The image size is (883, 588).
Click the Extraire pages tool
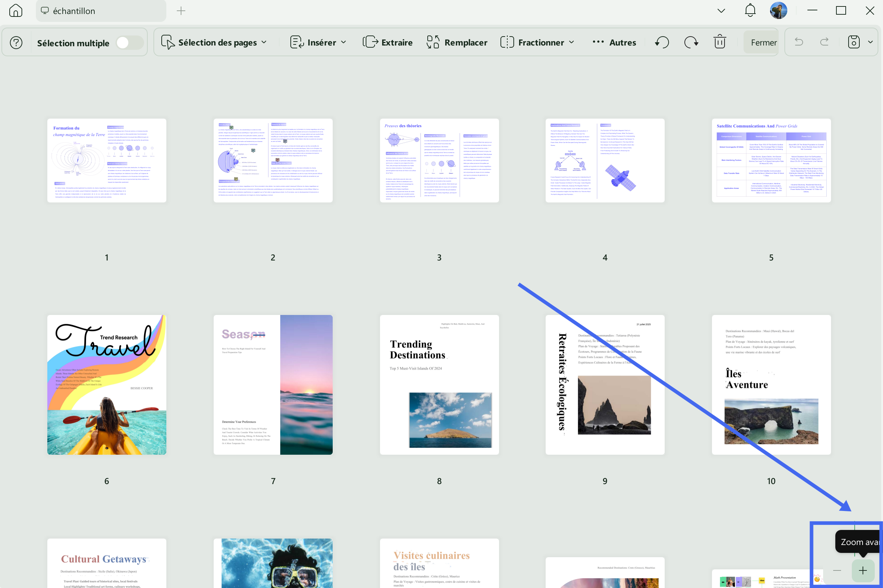tap(388, 42)
